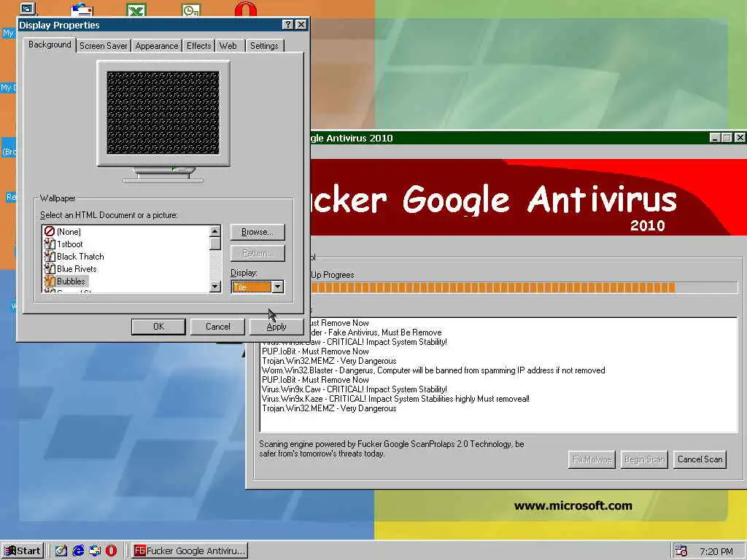The height and width of the screenshot is (560, 747).
Task: Launch Internet Explorer from Quick Launch
Action: [x=78, y=551]
